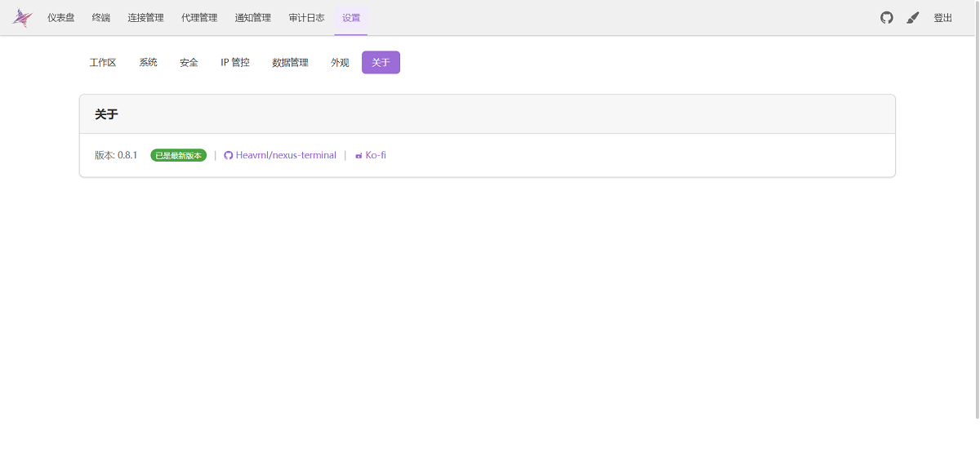This screenshot has width=980, height=453.
Task: Select 代理管理 from the navigation bar
Action: (x=199, y=18)
